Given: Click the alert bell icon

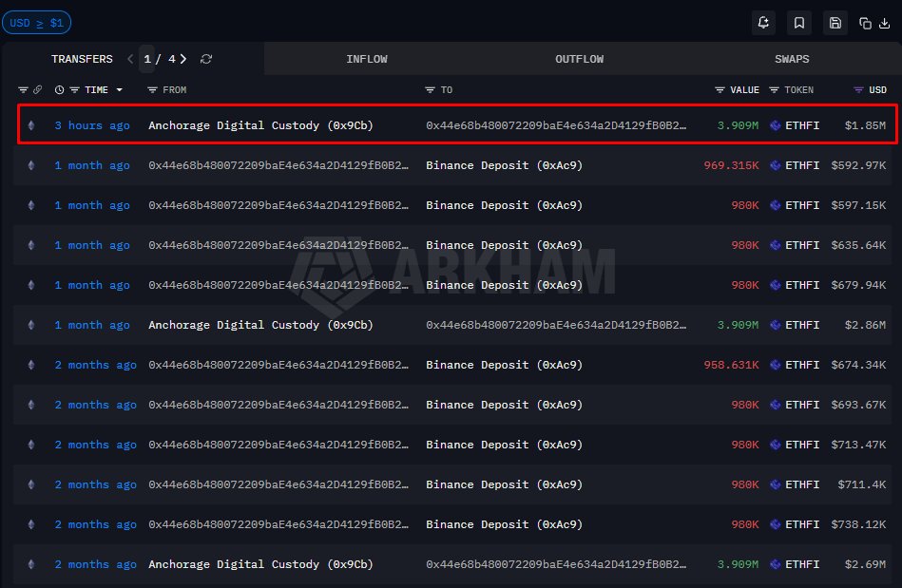Looking at the screenshot, I should [x=763, y=23].
